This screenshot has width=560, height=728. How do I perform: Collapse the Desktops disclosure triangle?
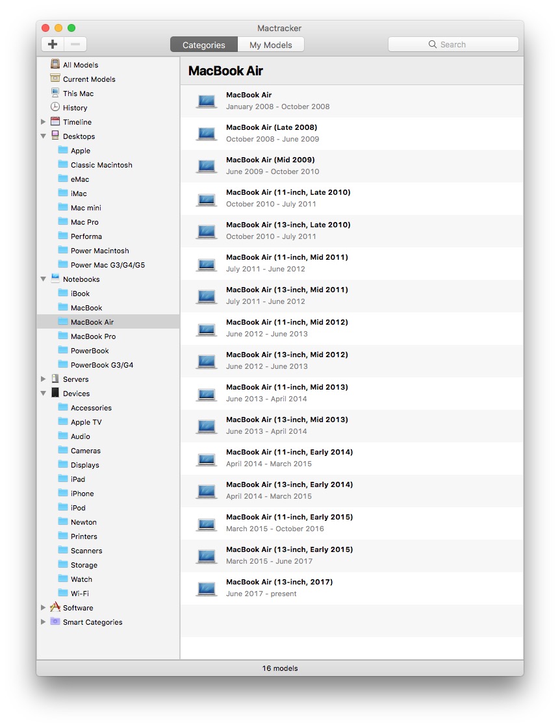(43, 136)
